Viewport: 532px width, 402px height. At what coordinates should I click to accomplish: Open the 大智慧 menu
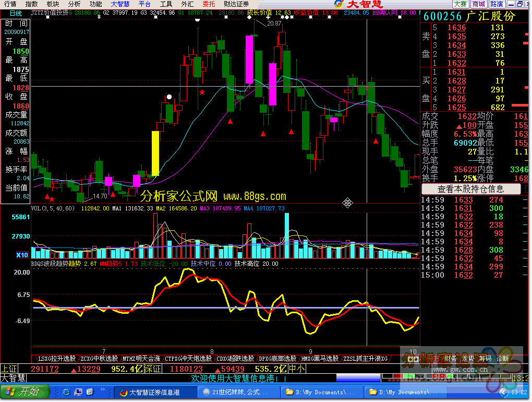[x=120, y=4]
